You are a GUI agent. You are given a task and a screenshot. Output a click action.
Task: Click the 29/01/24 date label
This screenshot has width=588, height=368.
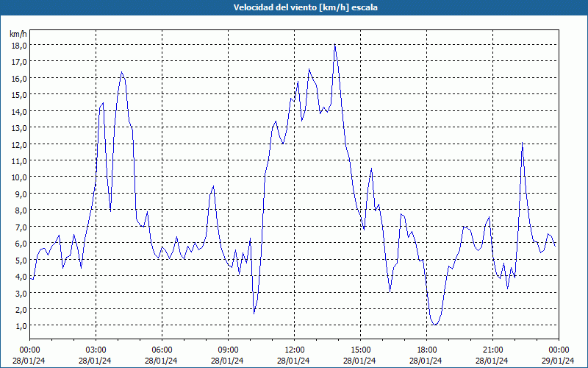click(559, 361)
